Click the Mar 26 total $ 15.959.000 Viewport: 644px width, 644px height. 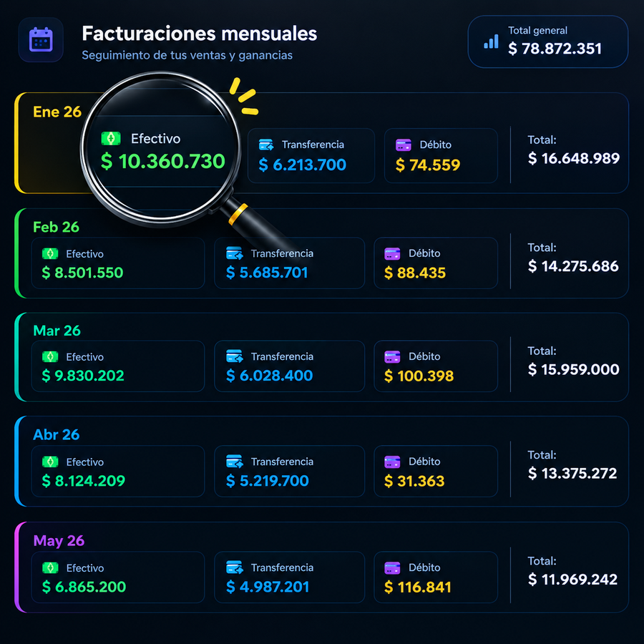pos(574,369)
